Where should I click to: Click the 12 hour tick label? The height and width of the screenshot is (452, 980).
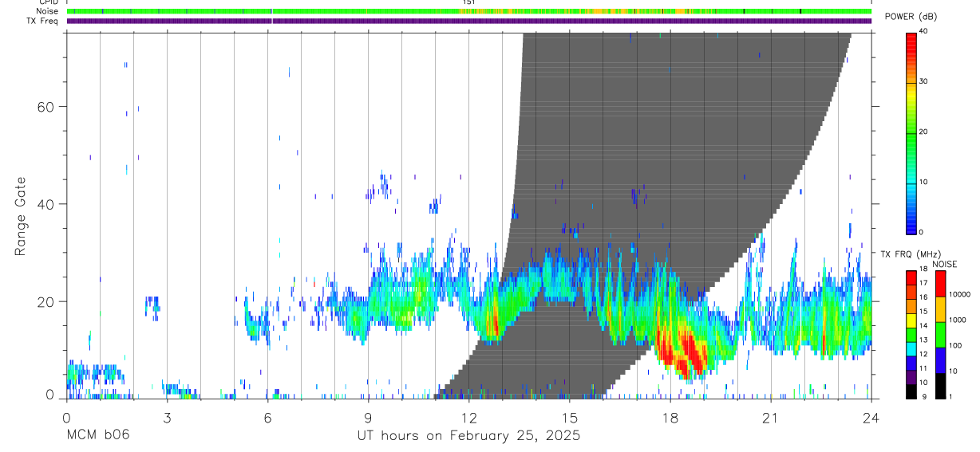tap(468, 417)
